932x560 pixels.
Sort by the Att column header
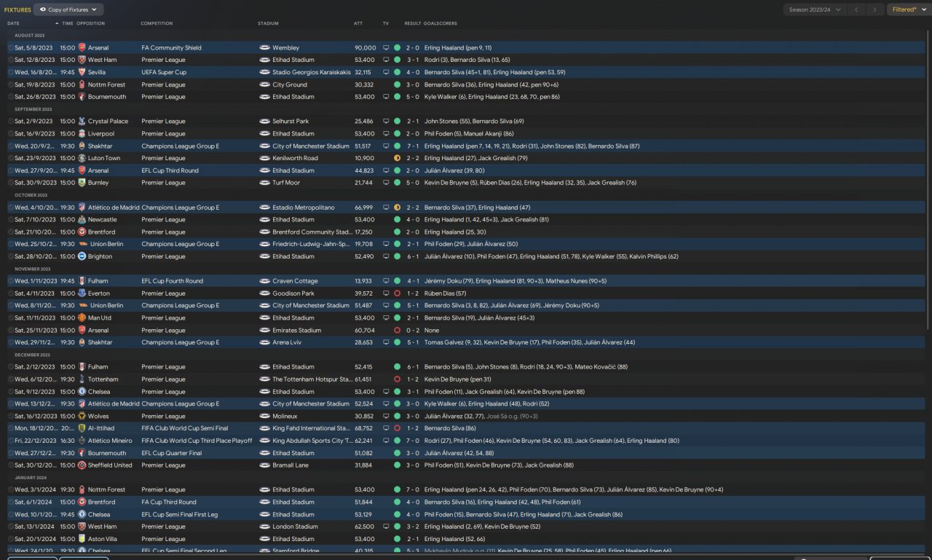click(358, 23)
